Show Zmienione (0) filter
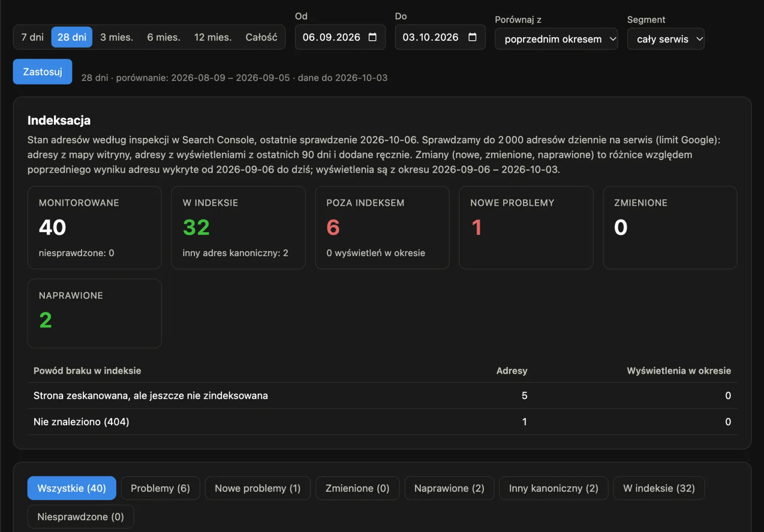Screen dimensions: 764x532 (358, 488)
